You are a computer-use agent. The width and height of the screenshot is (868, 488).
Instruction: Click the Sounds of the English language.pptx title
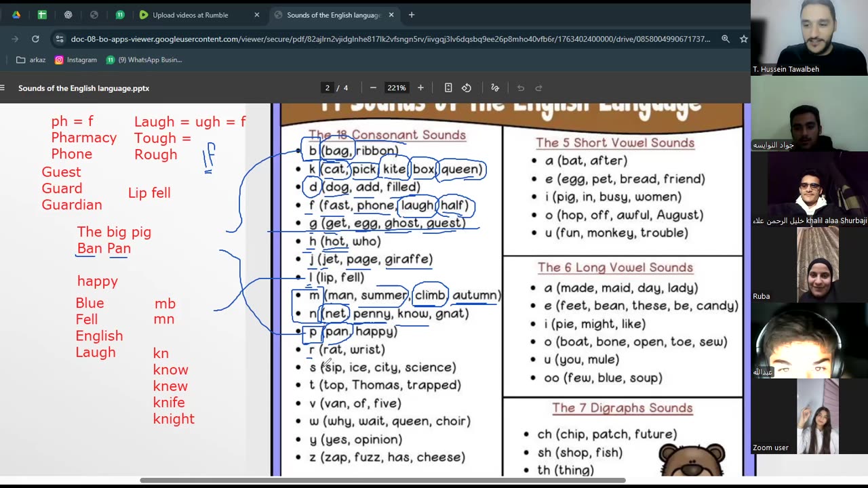point(83,88)
